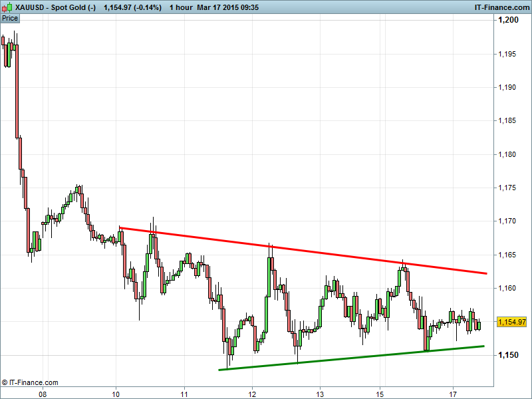Change the 1 hour timeframe setting
The image size is (532, 399).
[x=180, y=7]
